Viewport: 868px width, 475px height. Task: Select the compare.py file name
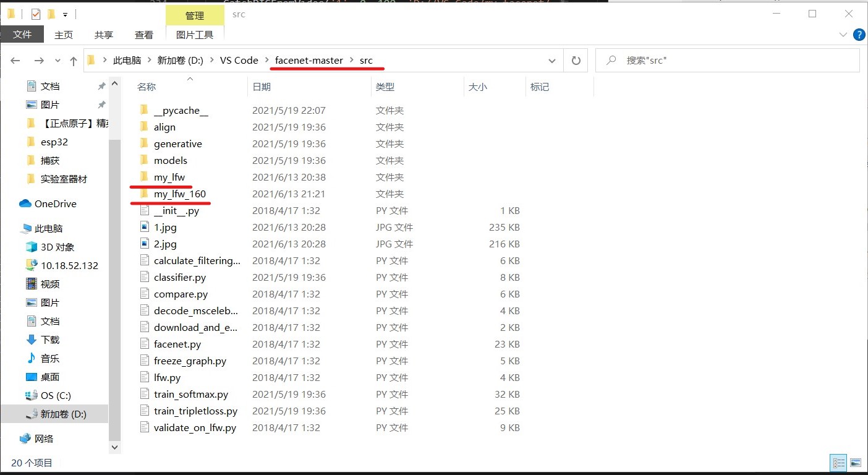[x=181, y=294]
